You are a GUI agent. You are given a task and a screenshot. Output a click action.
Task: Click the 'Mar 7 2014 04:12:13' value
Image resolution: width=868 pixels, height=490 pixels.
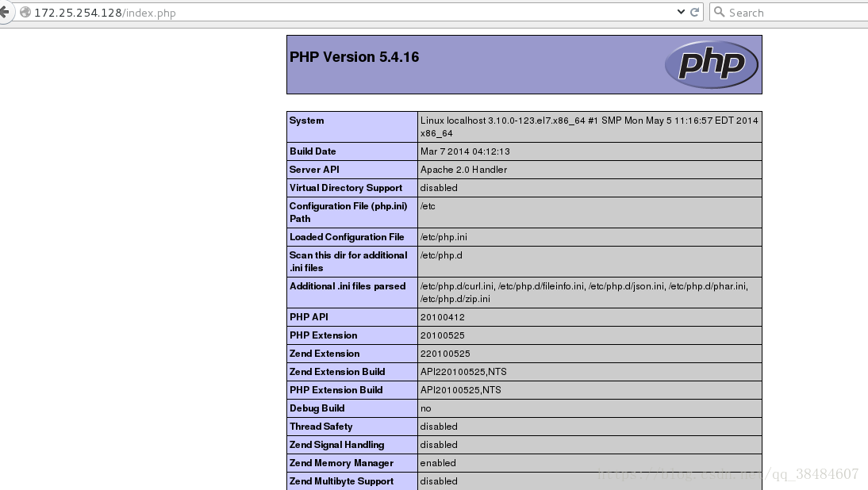click(465, 151)
